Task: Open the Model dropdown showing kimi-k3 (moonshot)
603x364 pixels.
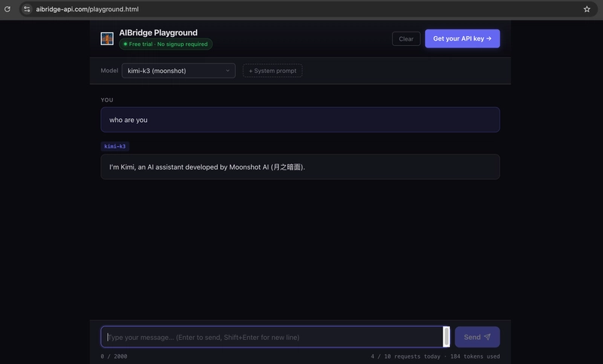Action: pos(179,71)
